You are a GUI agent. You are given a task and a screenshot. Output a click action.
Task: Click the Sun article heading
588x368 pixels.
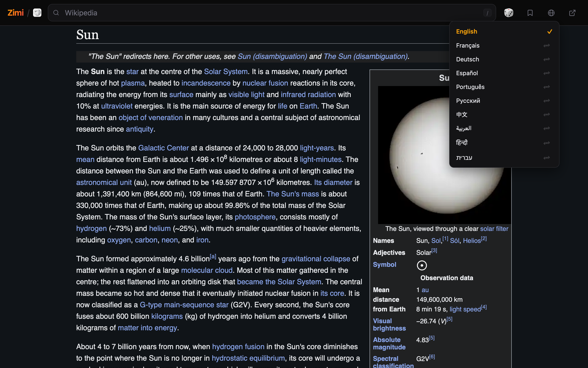coord(88,35)
